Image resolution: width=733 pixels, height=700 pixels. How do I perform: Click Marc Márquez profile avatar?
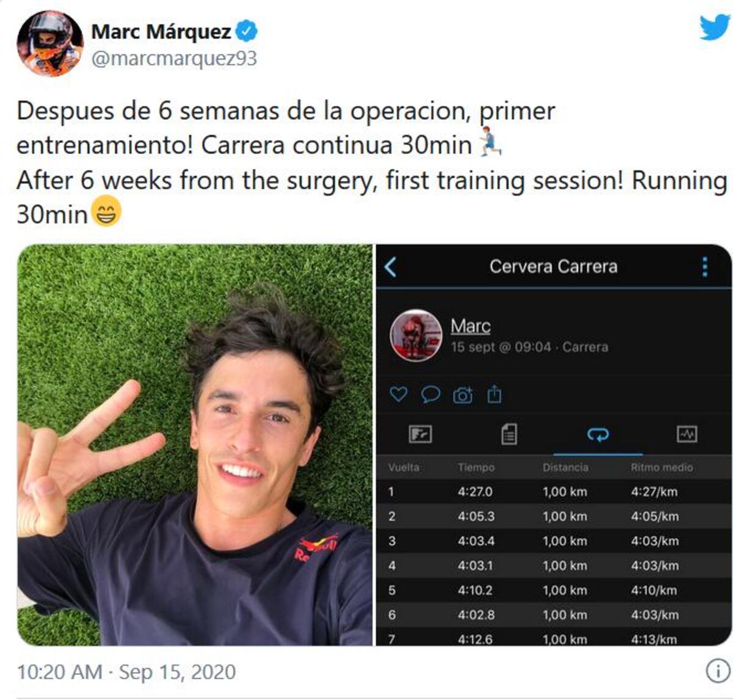tap(50, 43)
